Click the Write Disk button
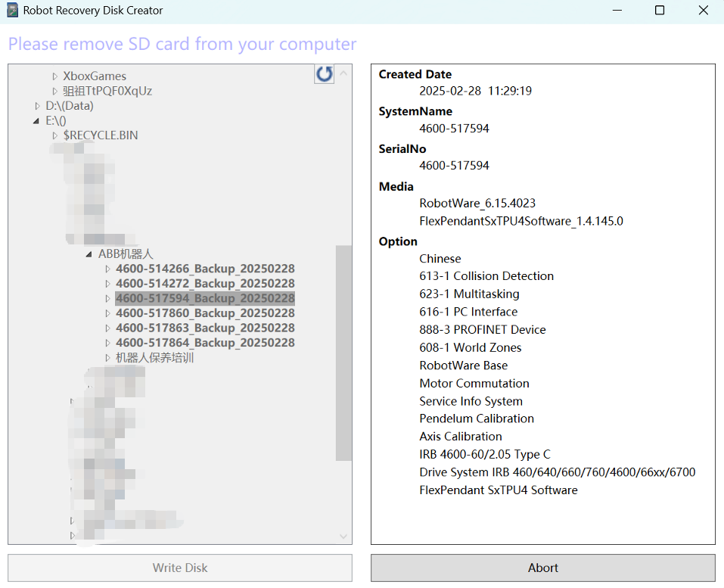 point(180,568)
